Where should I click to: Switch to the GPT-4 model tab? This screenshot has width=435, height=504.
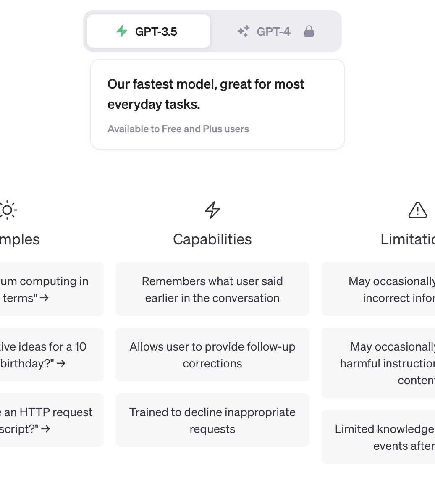tap(275, 31)
